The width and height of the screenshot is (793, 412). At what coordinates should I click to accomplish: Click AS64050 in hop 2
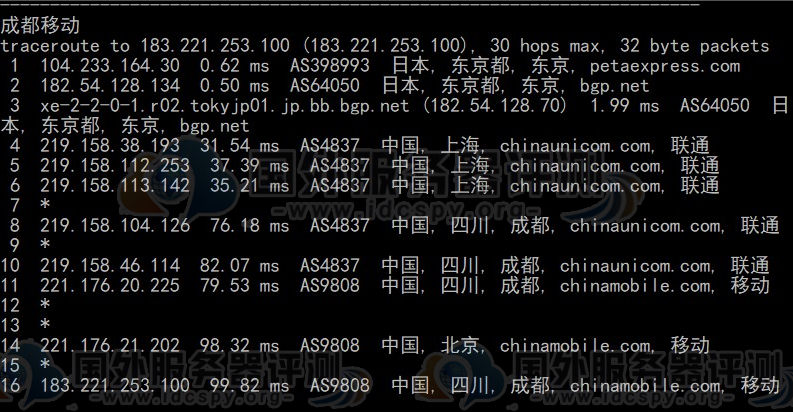[325, 85]
